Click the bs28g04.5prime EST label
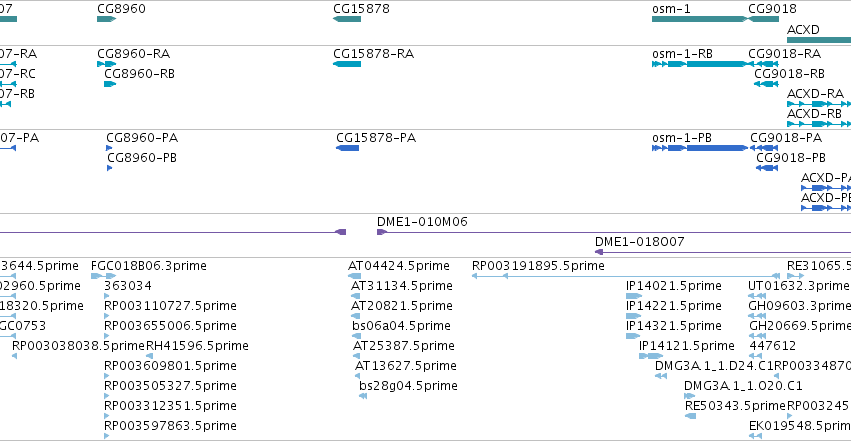The height and width of the screenshot is (441, 851). pyautogui.click(x=408, y=386)
